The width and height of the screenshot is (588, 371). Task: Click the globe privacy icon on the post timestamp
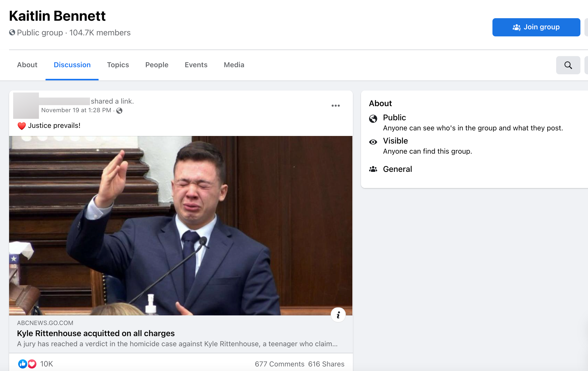click(119, 110)
